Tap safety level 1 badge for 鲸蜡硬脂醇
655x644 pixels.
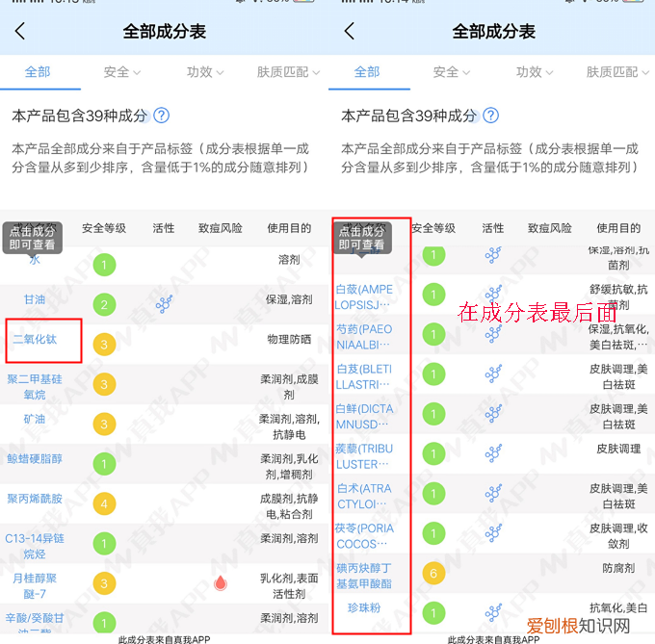[104, 464]
